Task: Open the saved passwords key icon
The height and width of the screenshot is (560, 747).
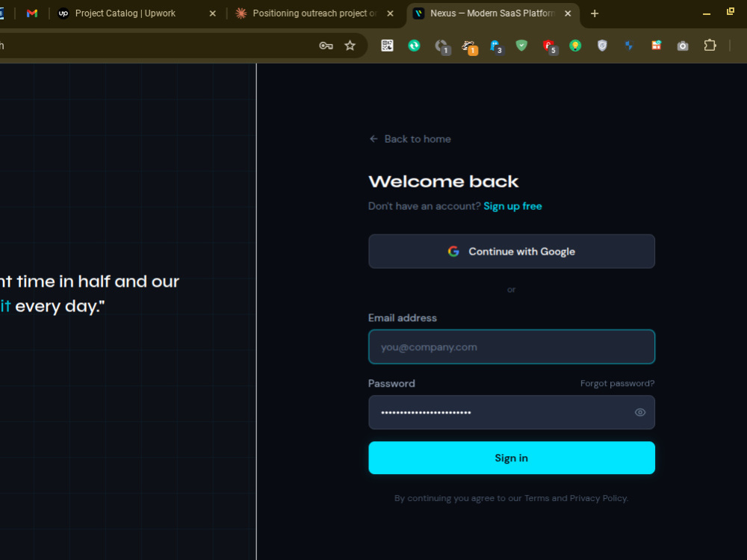Action: [326, 46]
